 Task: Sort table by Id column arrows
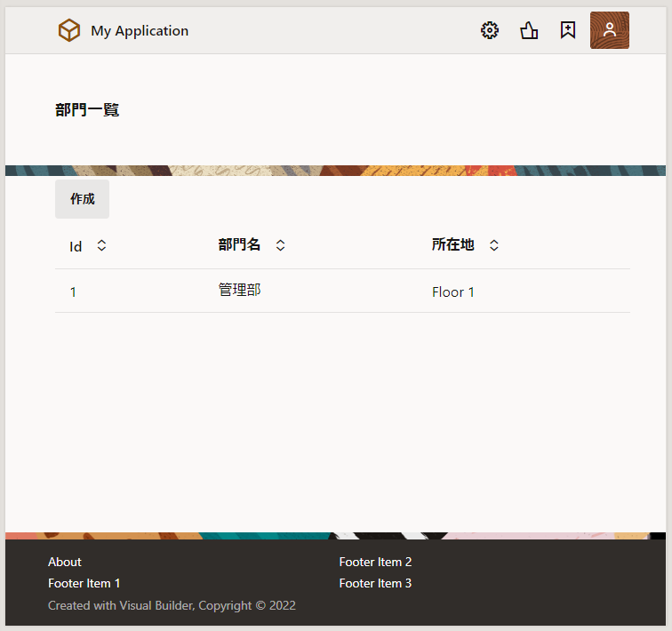[101, 245]
